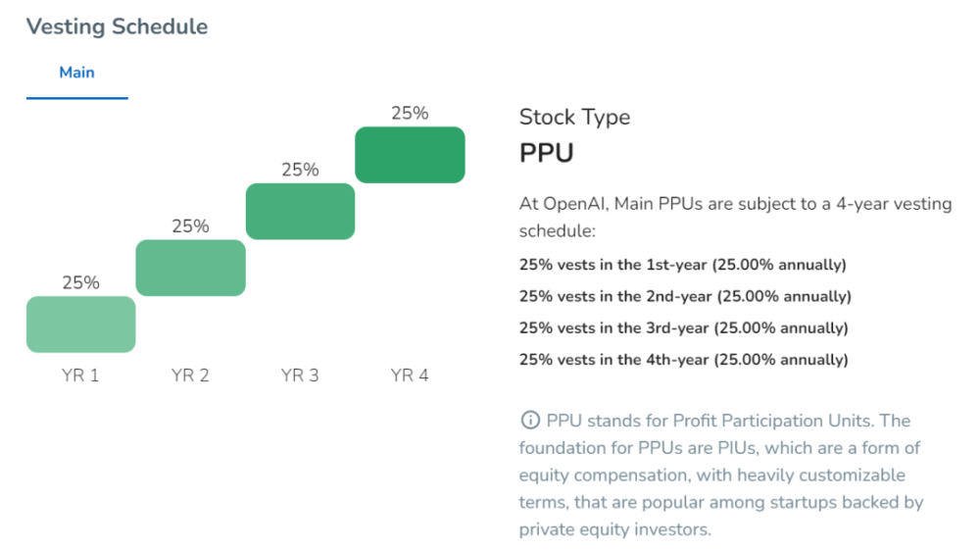This screenshot has width=980, height=551.
Task: Click the darkest Year 4 vesting bar
Action: pyautogui.click(x=410, y=155)
